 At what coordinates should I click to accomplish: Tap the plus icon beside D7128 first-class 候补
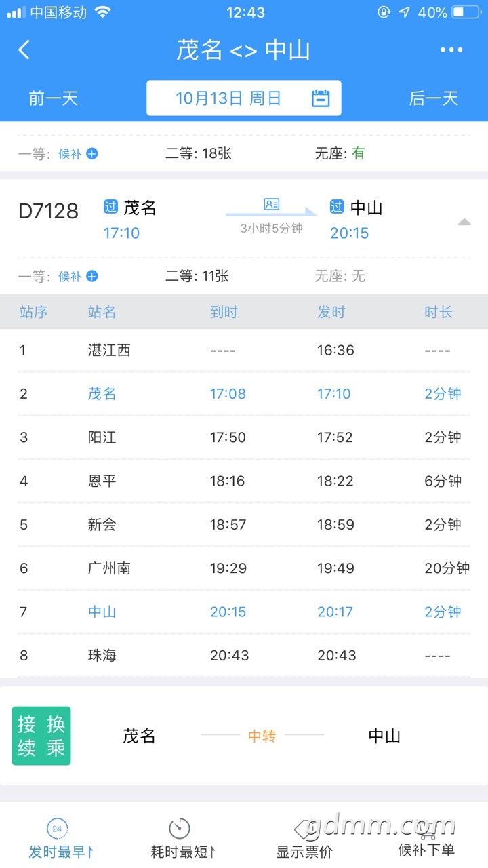(x=92, y=276)
